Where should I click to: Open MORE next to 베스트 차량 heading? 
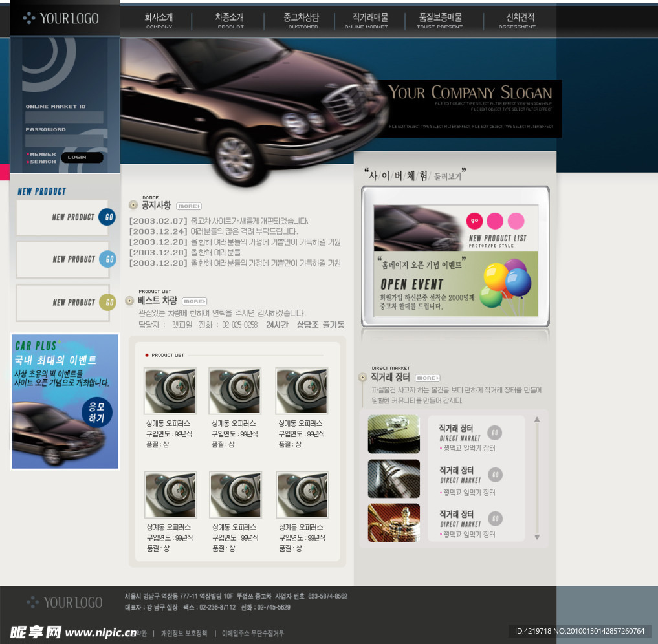(x=194, y=301)
